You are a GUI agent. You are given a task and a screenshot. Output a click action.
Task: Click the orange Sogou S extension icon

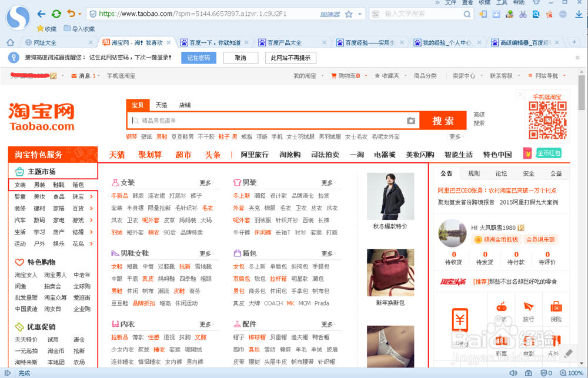point(549,14)
